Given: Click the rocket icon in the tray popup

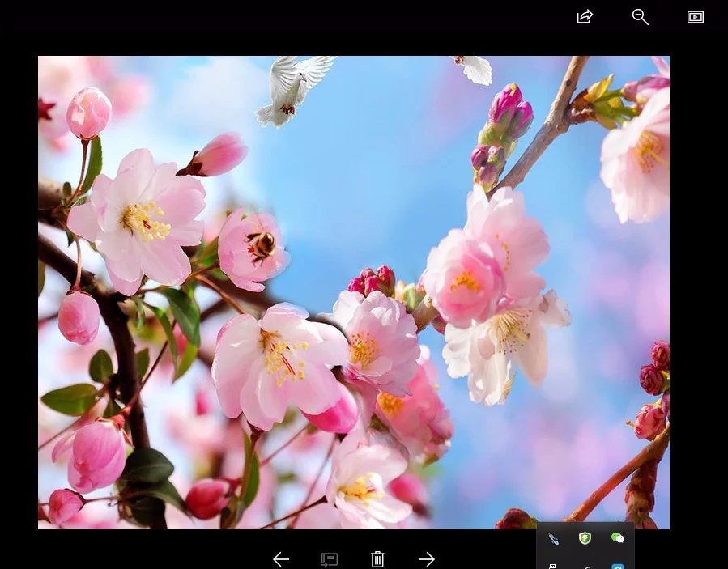Looking at the screenshot, I should 553,538.
